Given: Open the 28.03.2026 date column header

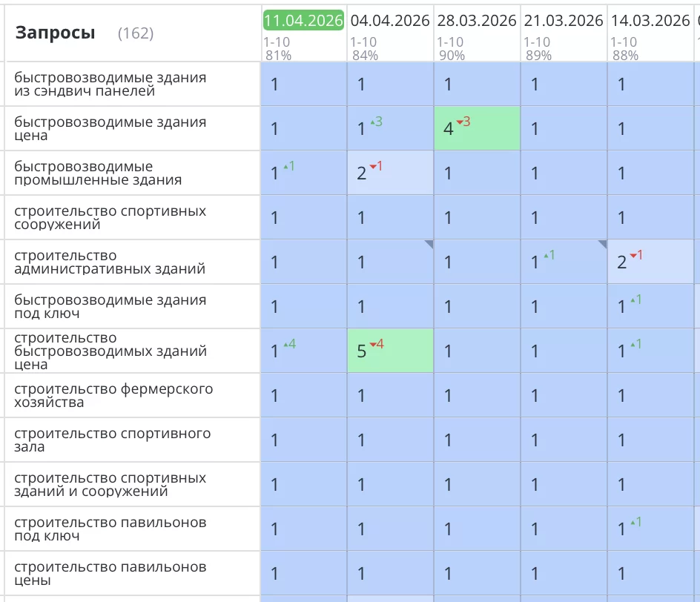Looking at the screenshot, I should [x=477, y=21].
